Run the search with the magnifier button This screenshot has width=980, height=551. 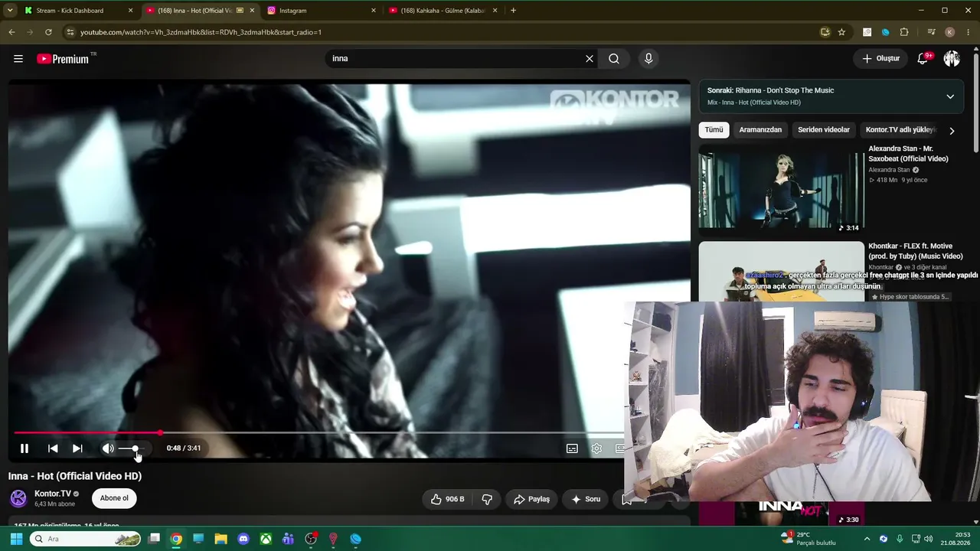pos(614,59)
